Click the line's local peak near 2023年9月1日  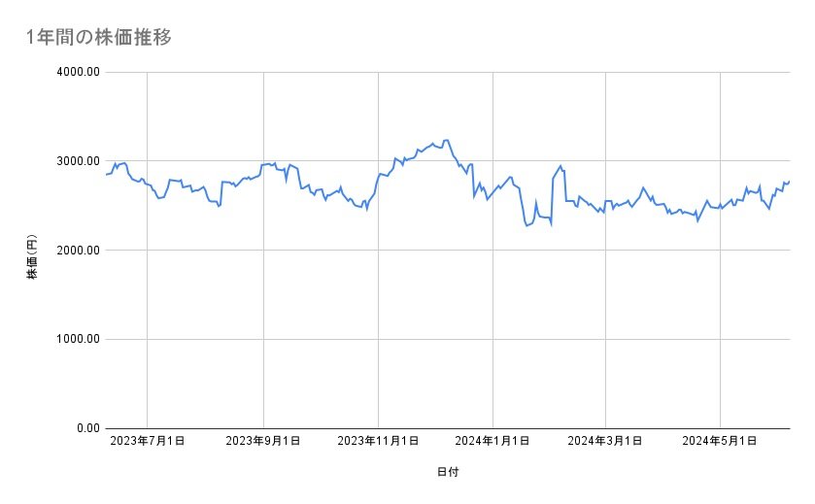tap(275, 163)
